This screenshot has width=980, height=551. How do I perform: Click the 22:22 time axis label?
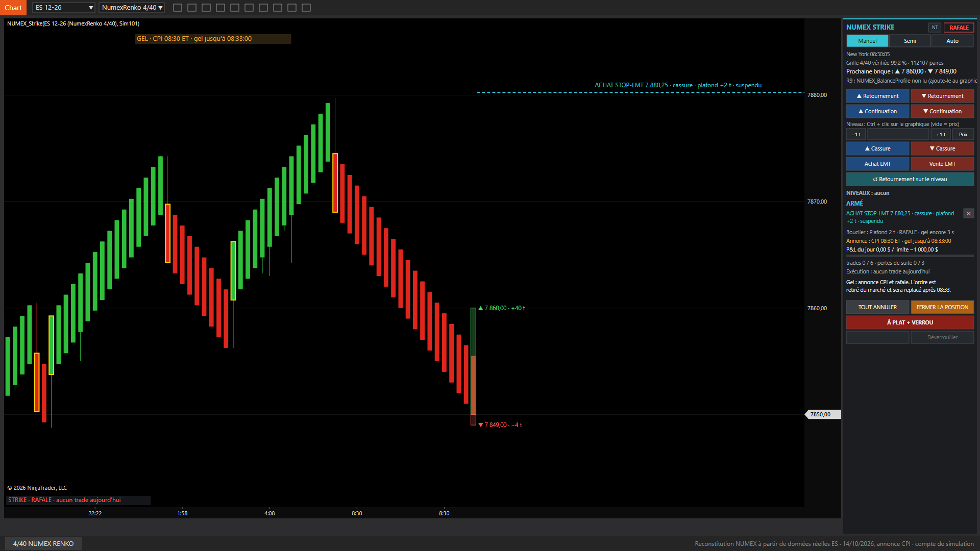(95, 513)
